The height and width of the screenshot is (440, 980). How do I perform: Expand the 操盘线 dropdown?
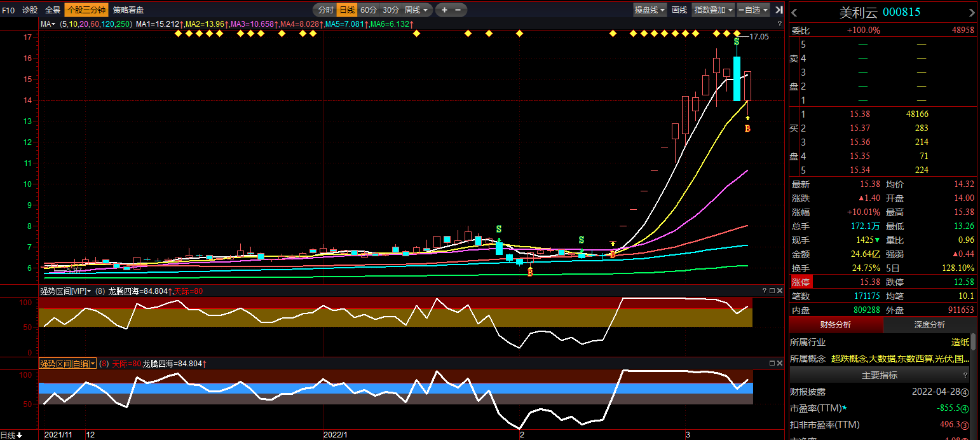pyautogui.click(x=650, y=10)
